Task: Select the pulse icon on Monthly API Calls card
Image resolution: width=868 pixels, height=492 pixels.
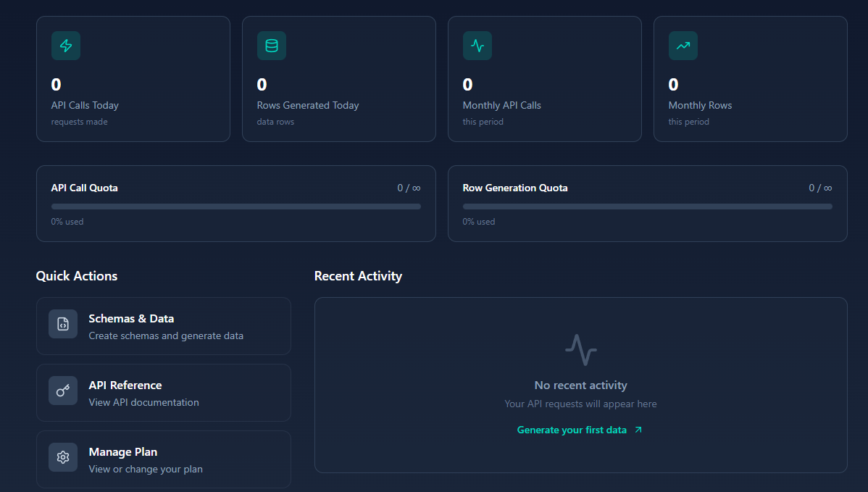Action: (477, 45)
